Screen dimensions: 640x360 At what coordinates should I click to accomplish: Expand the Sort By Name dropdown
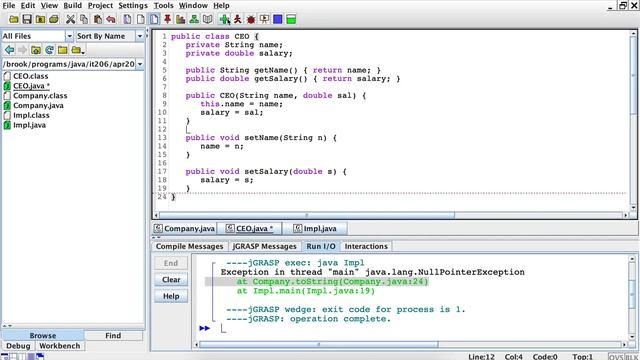140,36
